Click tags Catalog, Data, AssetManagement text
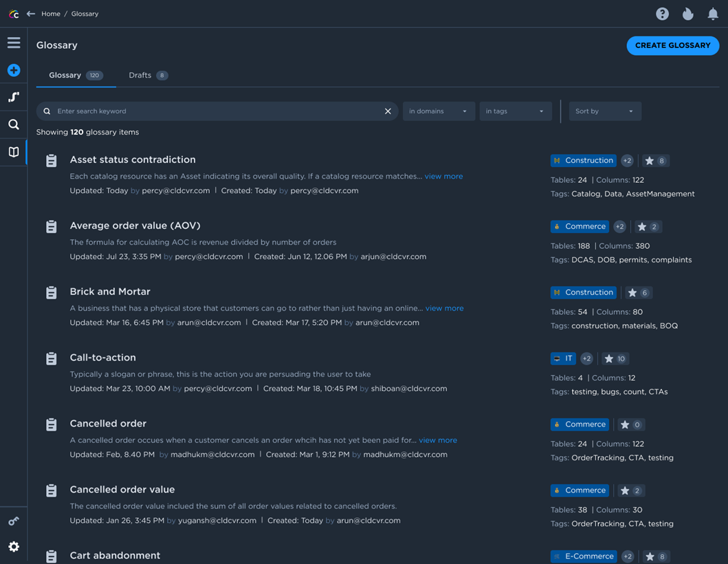 click(x=633, y=194)
